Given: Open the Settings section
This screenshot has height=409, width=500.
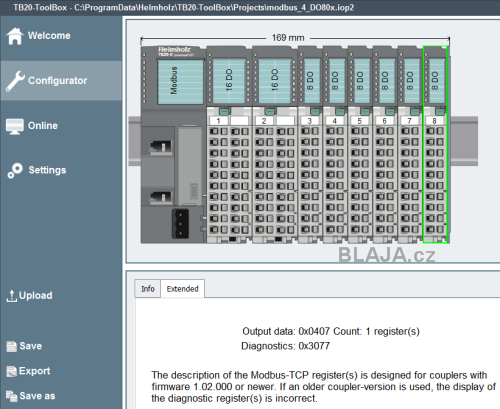Looking at the screenshot, I should click(47, 170).
